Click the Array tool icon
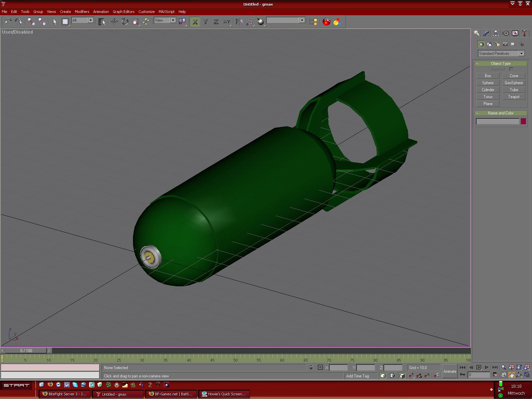This screenshot has height=399, width=532. coord(250,22)
